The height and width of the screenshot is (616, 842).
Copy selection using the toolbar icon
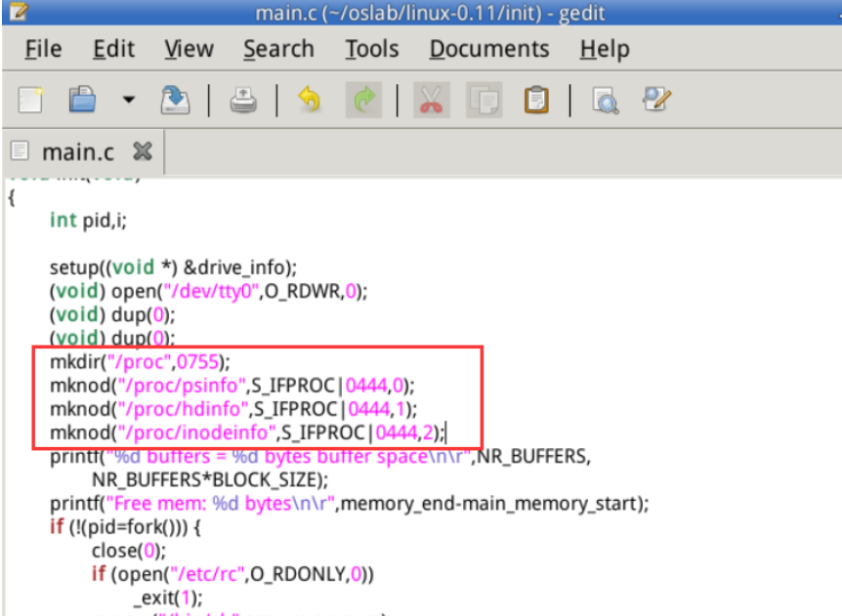(483, 100)
